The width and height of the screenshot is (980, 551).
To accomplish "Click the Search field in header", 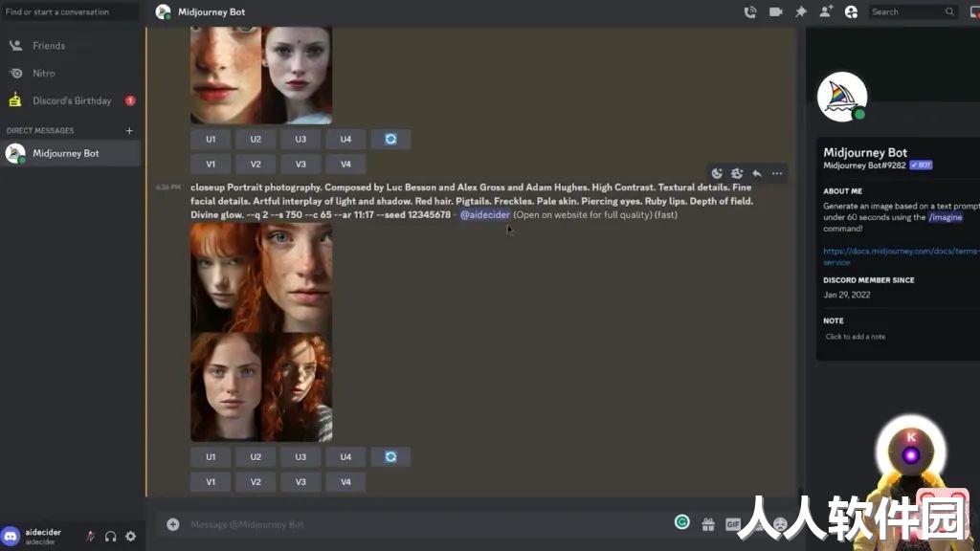I will coord(912,11).
